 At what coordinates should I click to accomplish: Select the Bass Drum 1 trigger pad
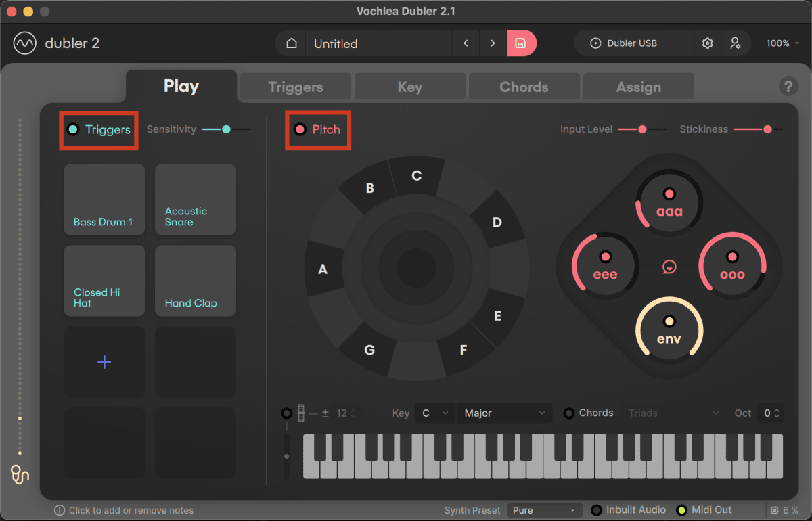coord(104,200)
